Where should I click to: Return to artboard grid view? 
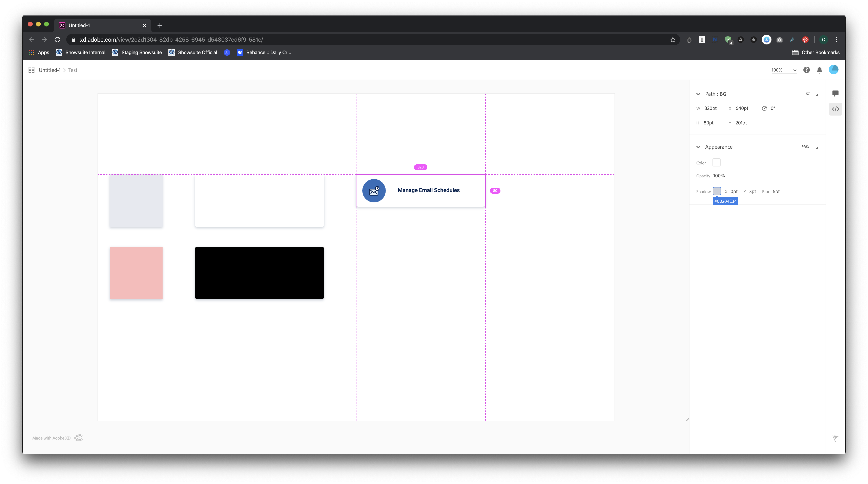point(31,70)
